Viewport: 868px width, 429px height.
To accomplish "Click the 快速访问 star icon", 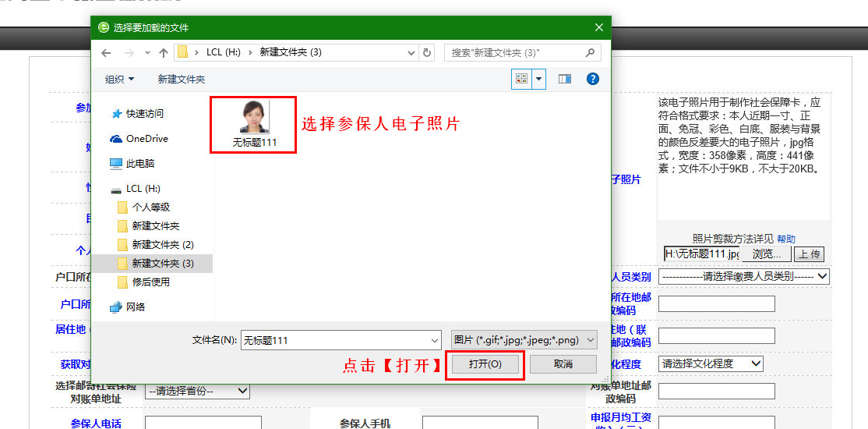I will (x=116, y=114).
